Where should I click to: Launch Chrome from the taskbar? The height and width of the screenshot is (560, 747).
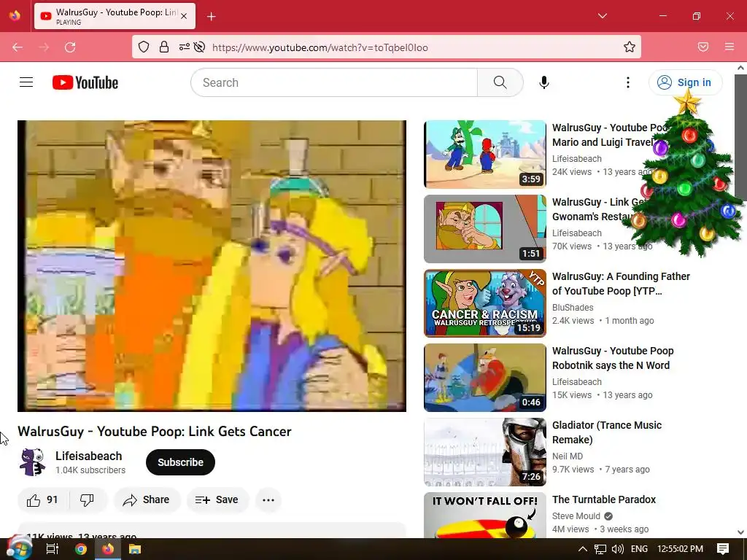coord(81,549)
